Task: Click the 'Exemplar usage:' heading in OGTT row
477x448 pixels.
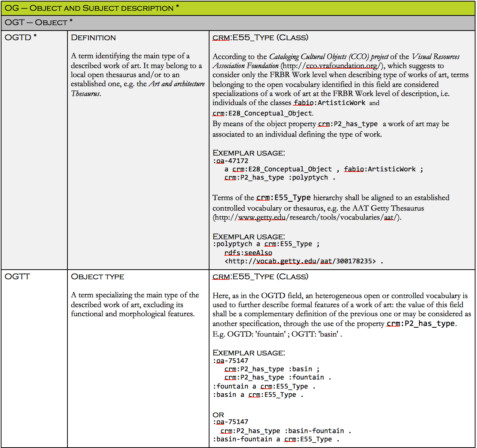Action: point(249,353)
